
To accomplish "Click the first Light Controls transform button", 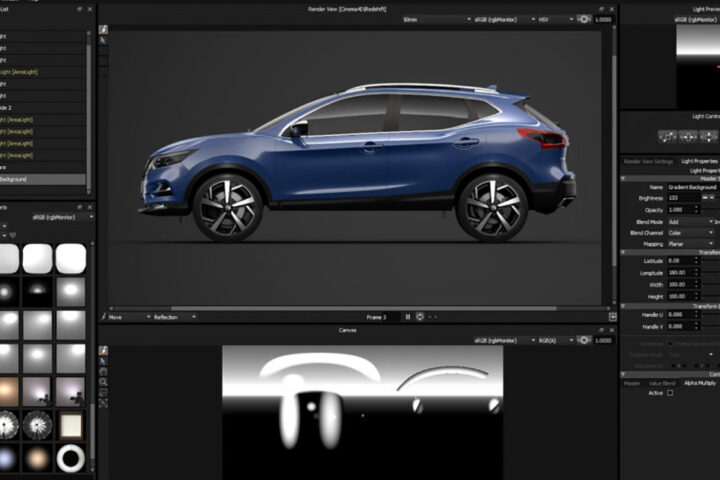I will click(x=667, y=136).
